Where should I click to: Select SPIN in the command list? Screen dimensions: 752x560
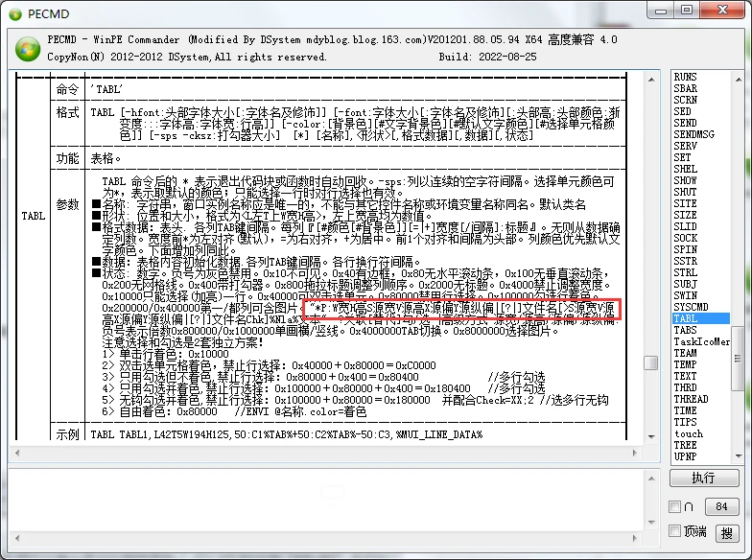685,249
